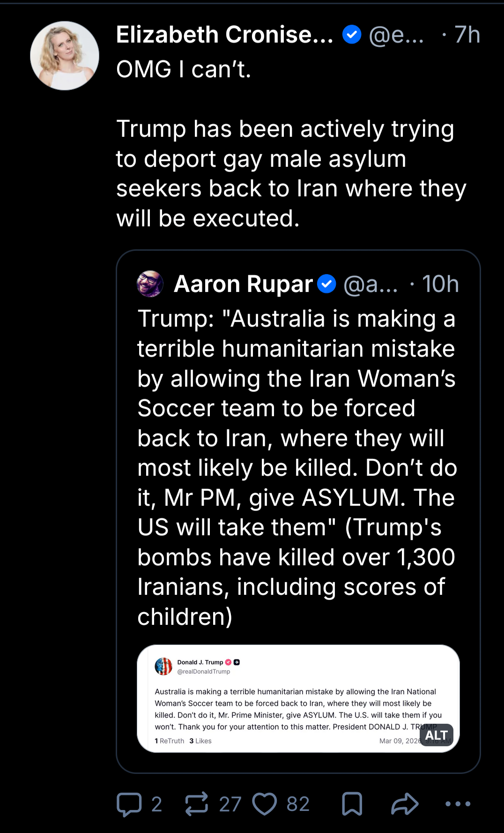Tap the repost arrows icon
Screen dimensions: 504x833
pos(196,804)
